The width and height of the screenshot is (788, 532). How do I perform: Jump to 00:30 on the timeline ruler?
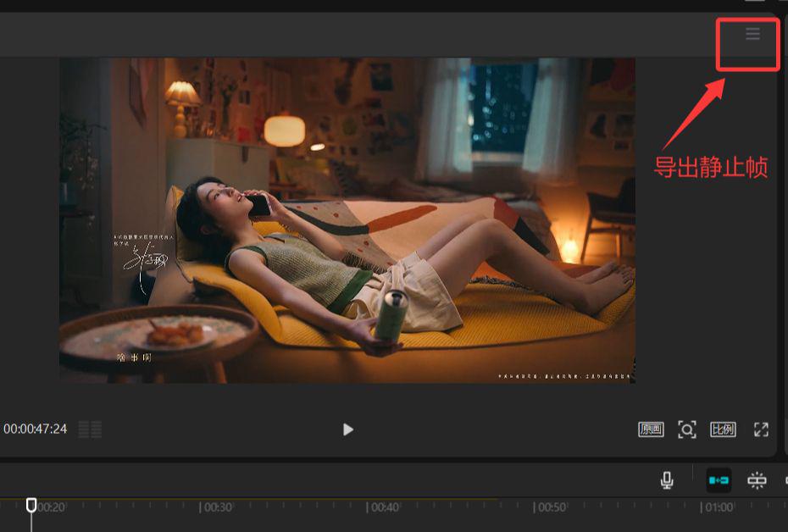click(216, 507)
